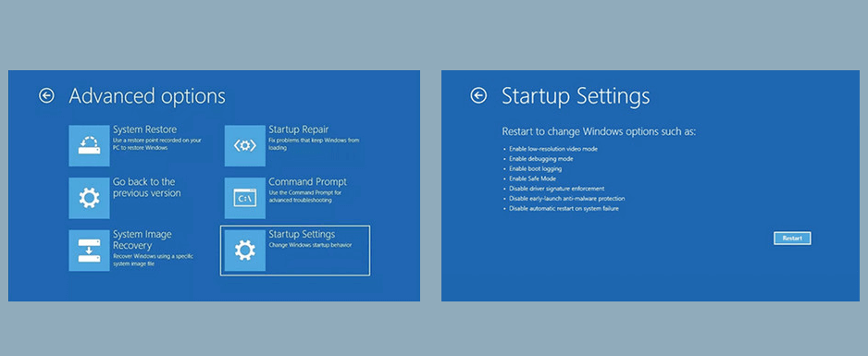Click the Command Prompt option title

click(x=308, y=182)
